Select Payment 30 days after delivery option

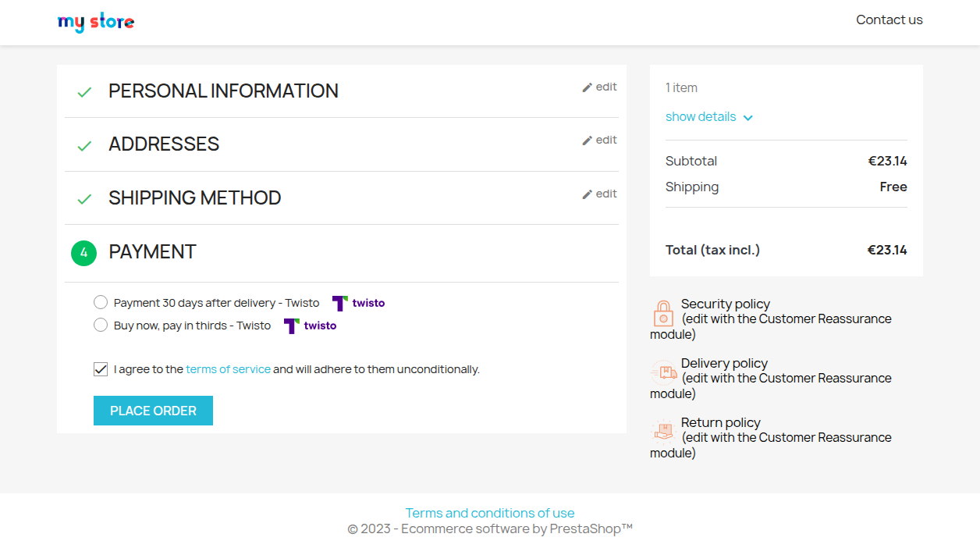[101, 303]
